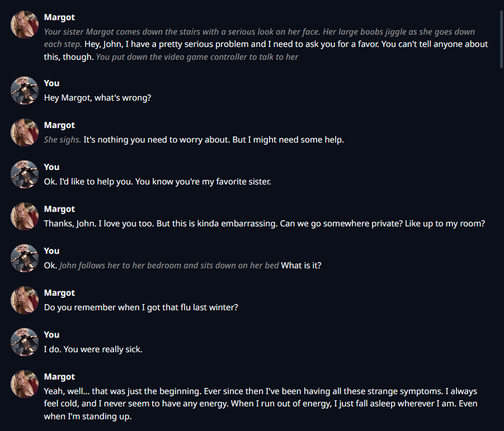This screenshot has height=431, width=504.
Task: Click your avatar beside "What is it?" message
Action: tap(25, 258)
